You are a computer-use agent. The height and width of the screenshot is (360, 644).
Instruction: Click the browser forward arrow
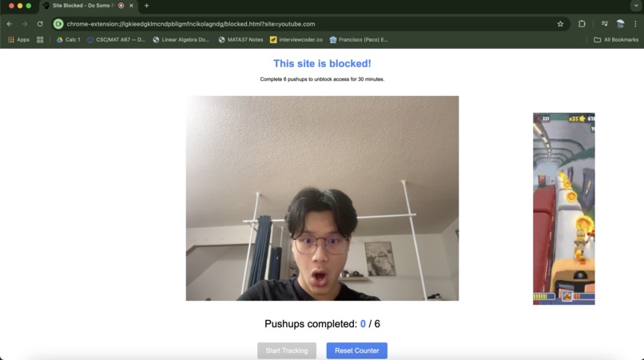click(25, 24)
